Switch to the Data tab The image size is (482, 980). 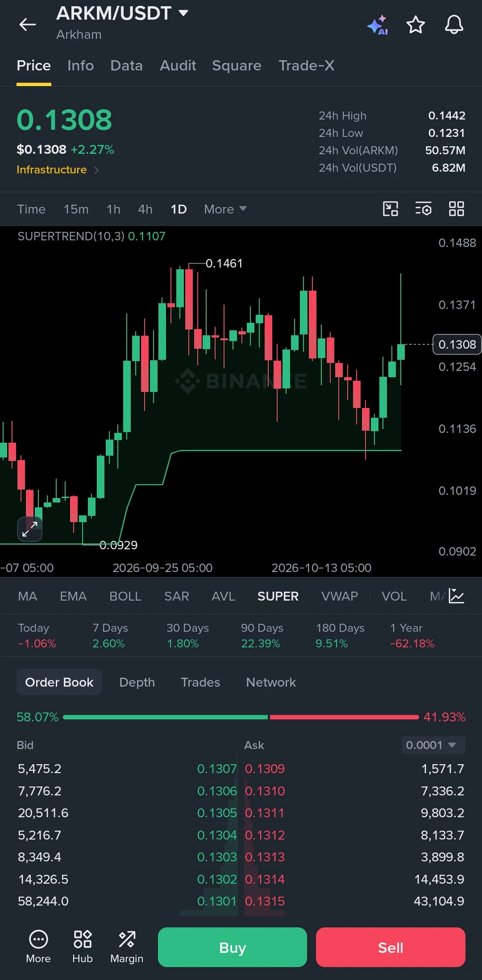pos(127,66)
